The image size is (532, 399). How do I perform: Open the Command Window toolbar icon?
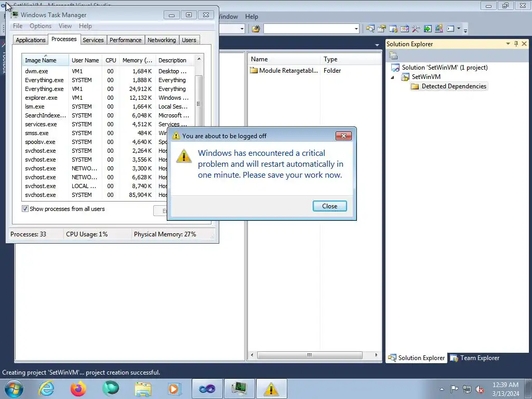tap(450, 29)
